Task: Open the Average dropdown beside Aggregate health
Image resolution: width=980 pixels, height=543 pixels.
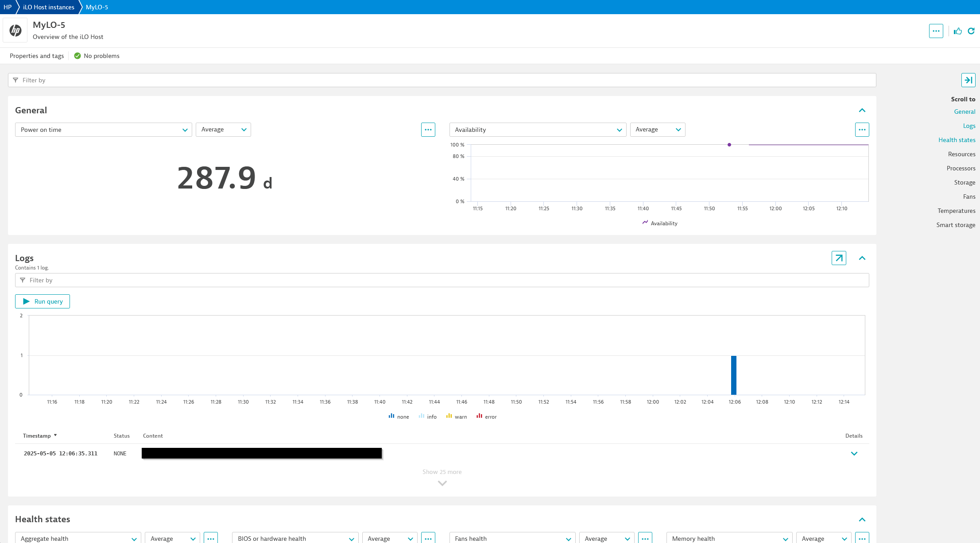Action: tap(172, 538)
